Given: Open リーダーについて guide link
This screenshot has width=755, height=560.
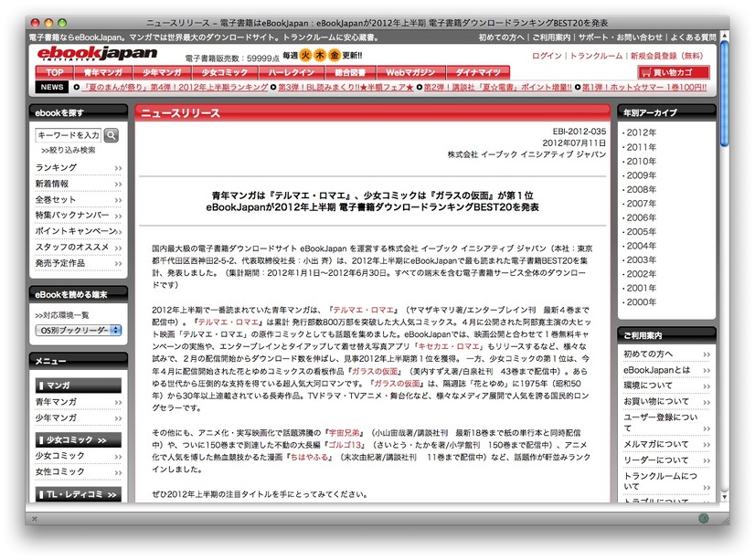Looking at the screenshot, I should (x=666, y=460).
